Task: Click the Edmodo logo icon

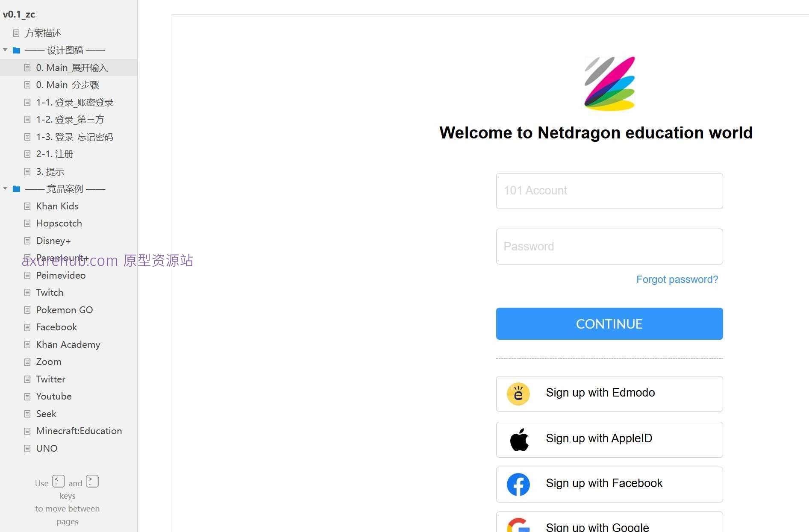Action: point(518,394)
